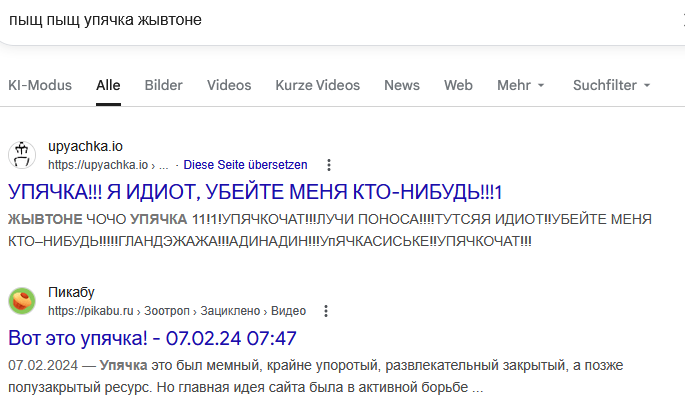Click the upyachka.io site name
This screenshot has height=419, width=685.
85,146
